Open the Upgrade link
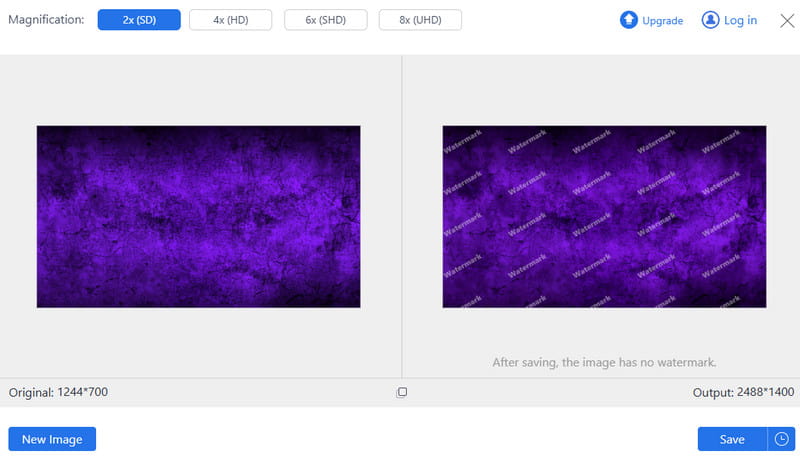800x467 pixels. point(662,20)
